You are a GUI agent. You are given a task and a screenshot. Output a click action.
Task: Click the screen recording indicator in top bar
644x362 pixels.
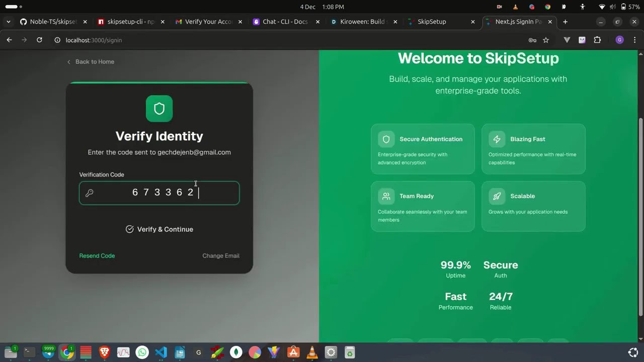pyautogui.click(x=500, y=7)
